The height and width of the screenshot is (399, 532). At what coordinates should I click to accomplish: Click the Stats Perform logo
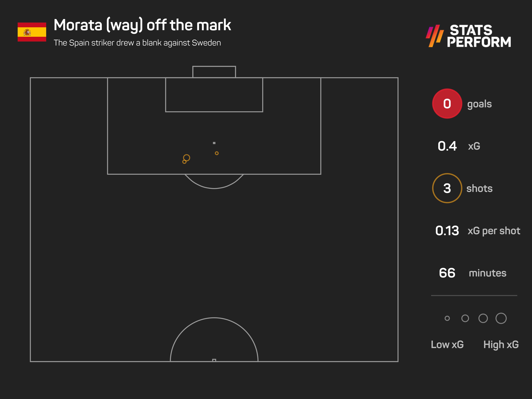pyautogui.click(x=468, y=36)
